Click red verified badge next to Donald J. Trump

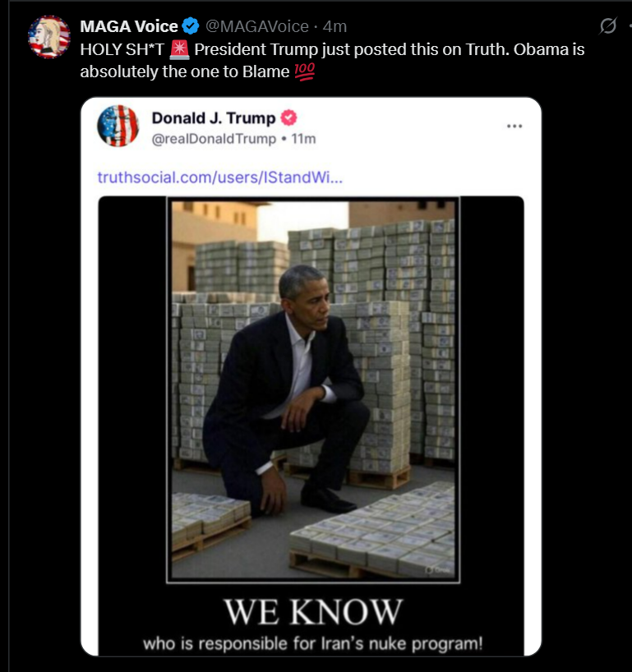[x=288, y=117]
